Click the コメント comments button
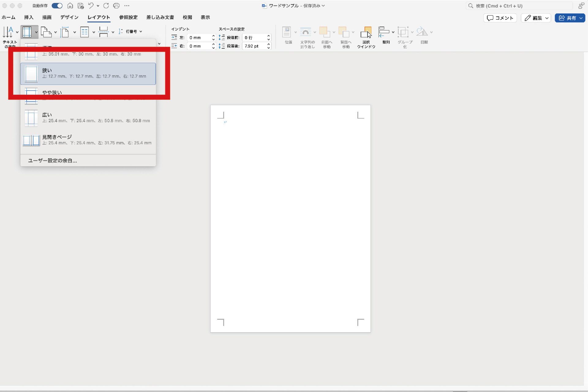Viewport: 588px width, 392px height. 500,18
